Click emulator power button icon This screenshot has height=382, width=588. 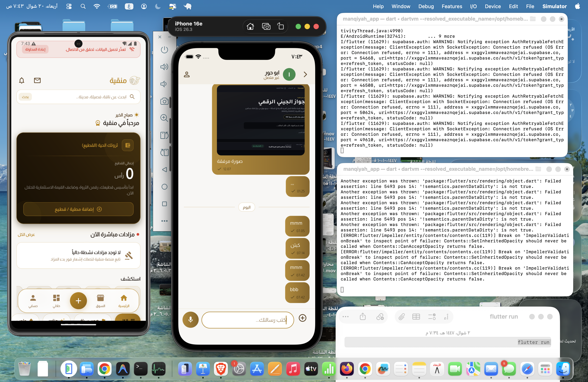click(x=164, y=50)
